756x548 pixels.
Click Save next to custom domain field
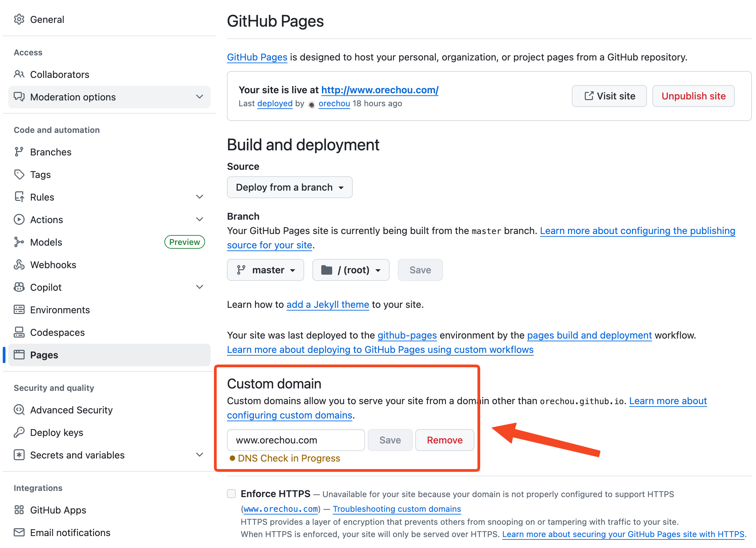pyautogui.click(x=390, y=440)
